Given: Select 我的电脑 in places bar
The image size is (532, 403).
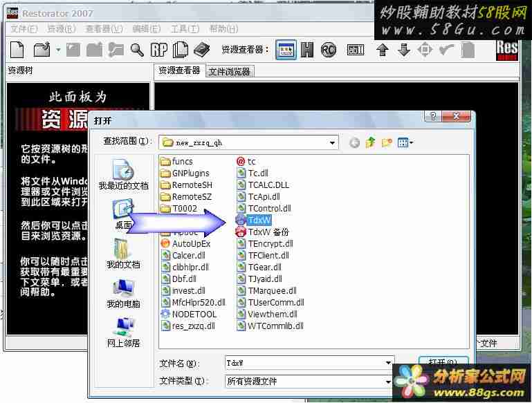Looking at the screenshot, I should click(x=124, y=294).
